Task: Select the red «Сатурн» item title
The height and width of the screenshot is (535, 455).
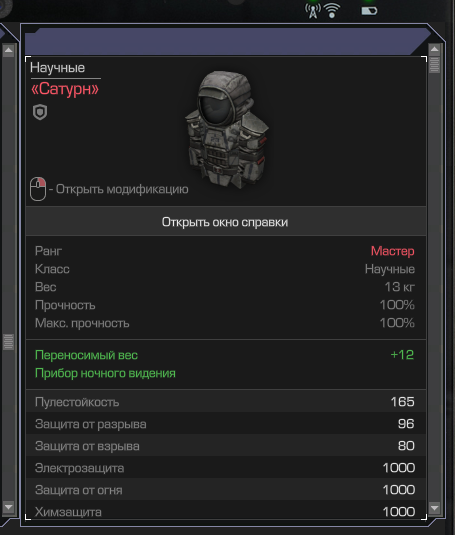Action: pos(65,89)
